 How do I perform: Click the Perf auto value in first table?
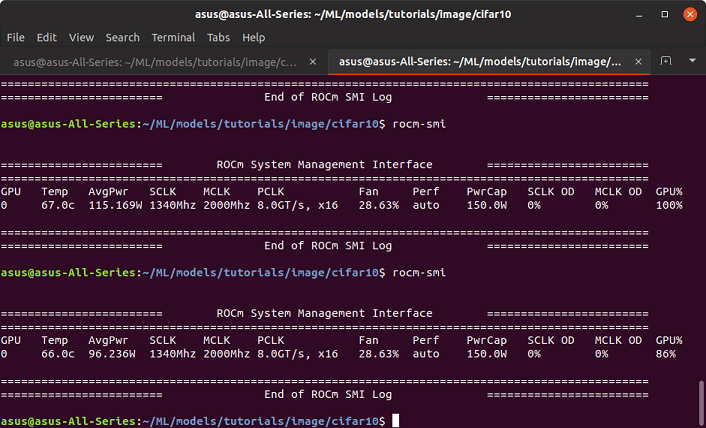426,206
